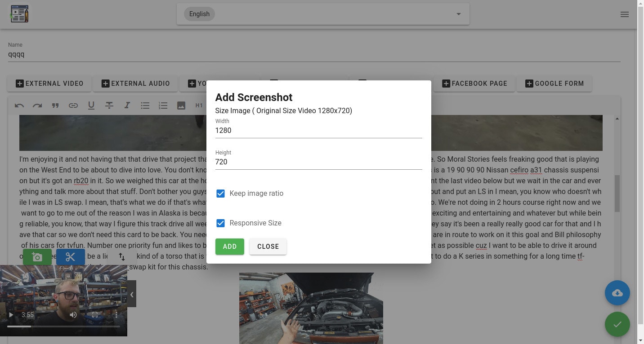This screenshot has height=344, width=644.
Task: Insert a blockquote with the quote icon
Action: pos(55,106)
